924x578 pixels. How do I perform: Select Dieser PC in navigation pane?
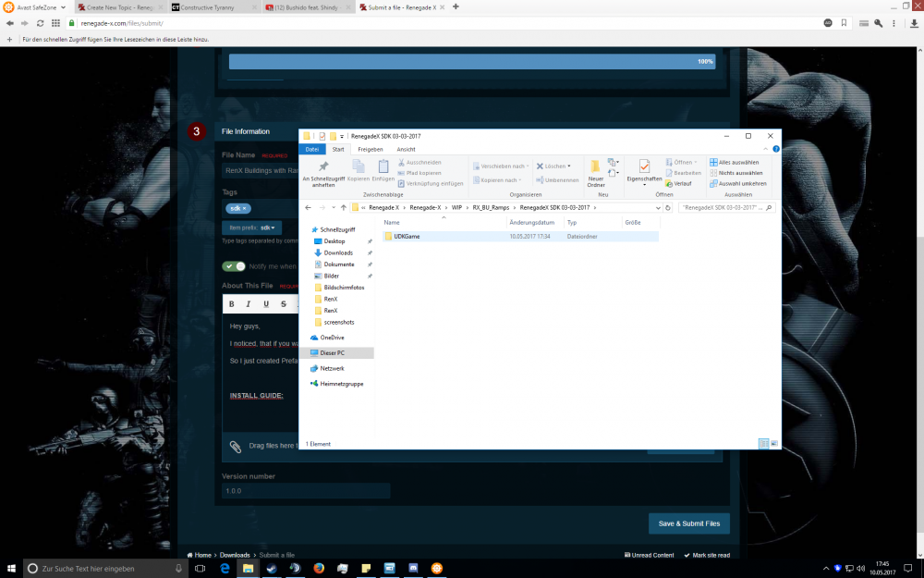[x=337, y=352]
